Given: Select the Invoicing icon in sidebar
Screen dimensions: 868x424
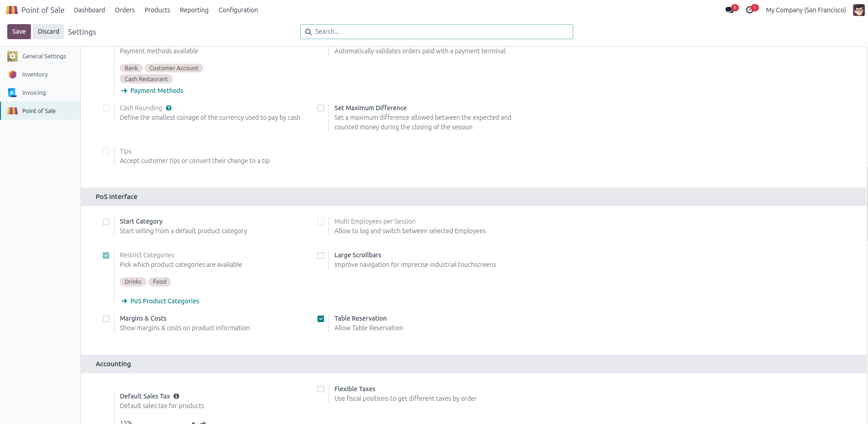Looking at the screenshot, I should click(13, 93).
